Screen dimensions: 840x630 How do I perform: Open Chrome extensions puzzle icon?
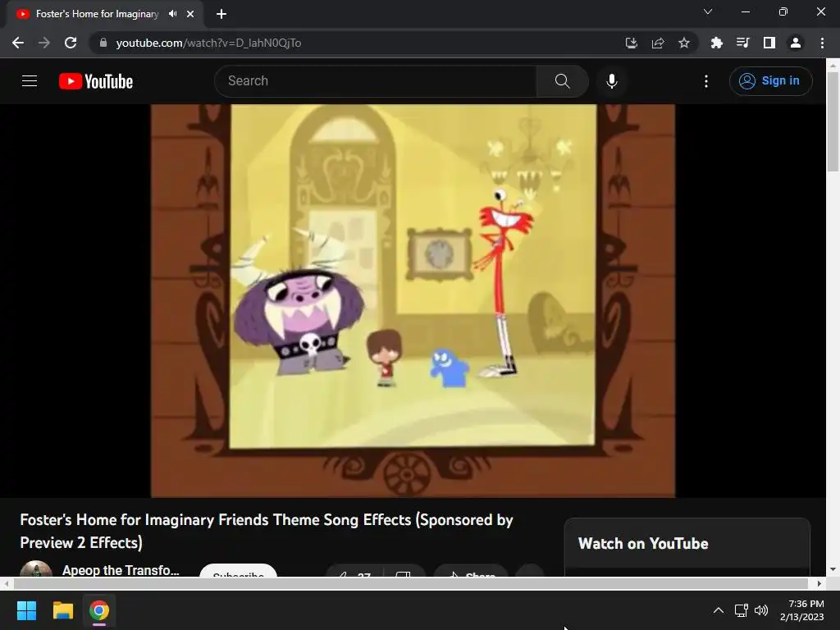716,43
